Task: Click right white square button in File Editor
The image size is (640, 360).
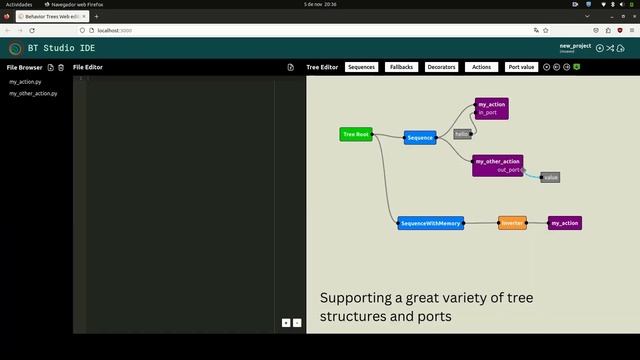Action: pyautogui.click(x=297, y=323)
